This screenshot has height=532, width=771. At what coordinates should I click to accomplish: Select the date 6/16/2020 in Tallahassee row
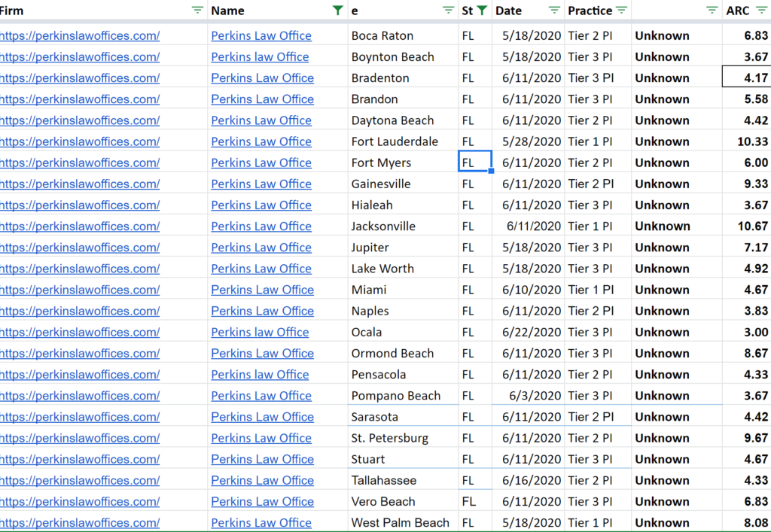[x=529, y=480]
